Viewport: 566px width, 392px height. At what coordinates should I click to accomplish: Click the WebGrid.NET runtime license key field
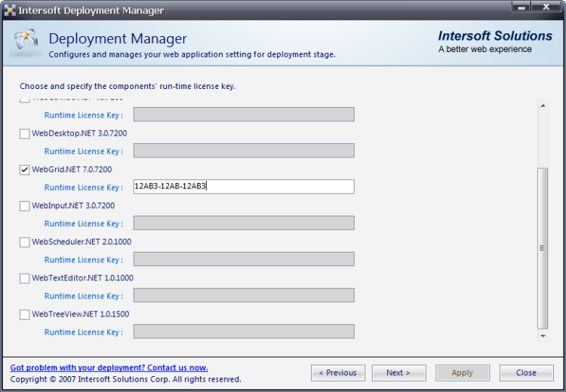(244, 187)
